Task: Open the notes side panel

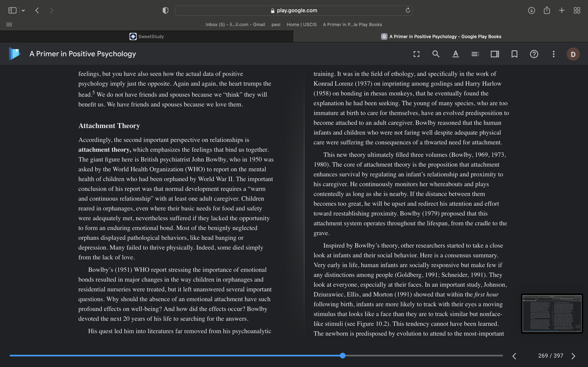Action: [x=495, y=54]
